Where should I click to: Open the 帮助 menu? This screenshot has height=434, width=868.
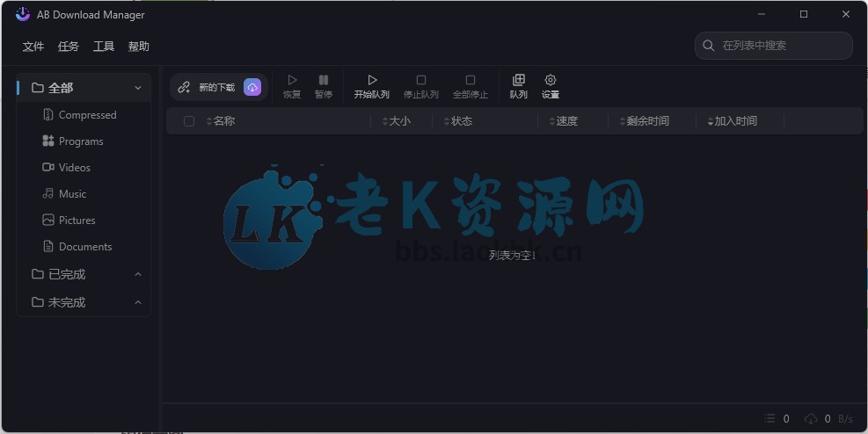139,47
